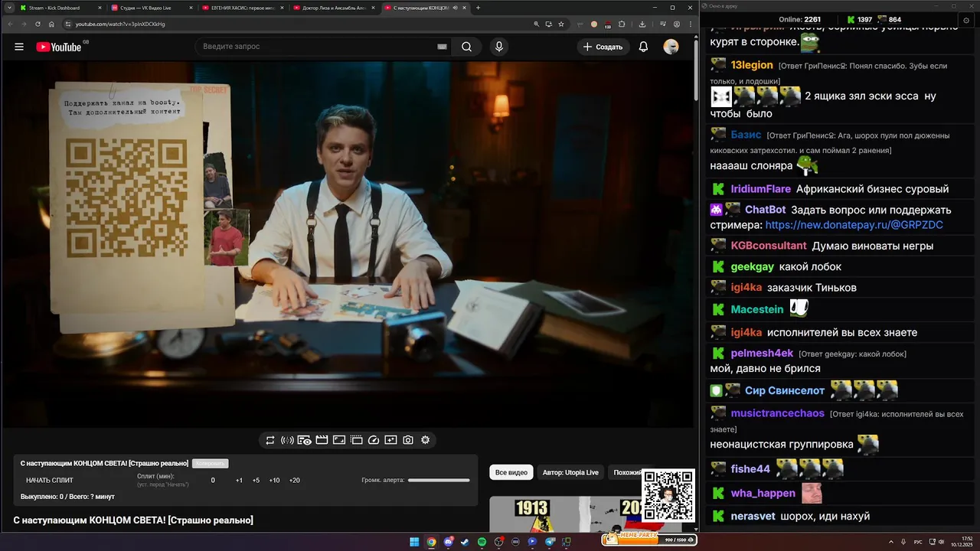The width and height of the screenshot is (980, 551).
Task: Open Spotify from the taskbar
Action: tap(482, 542)
